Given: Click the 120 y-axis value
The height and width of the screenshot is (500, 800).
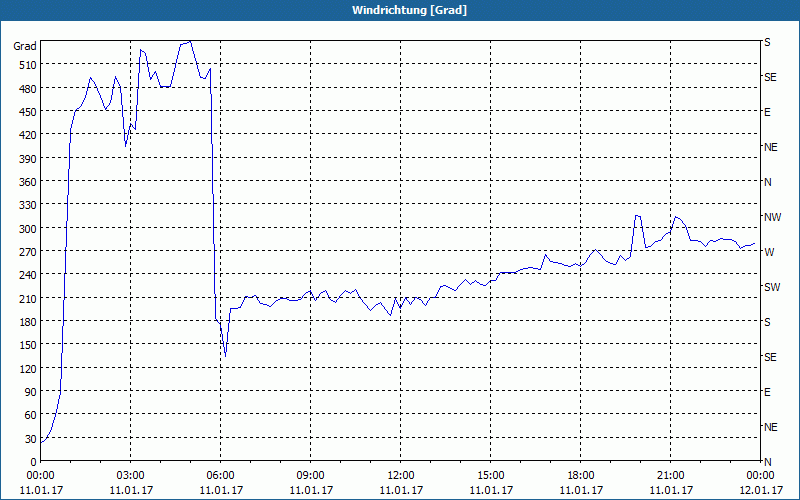Looking at the screenshot, I should pos(29,369).
